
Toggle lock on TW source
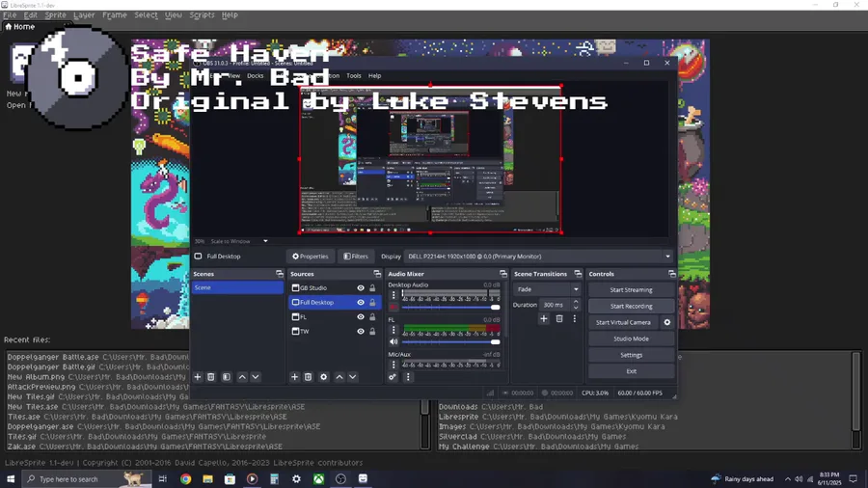click(x=372, y=332)
